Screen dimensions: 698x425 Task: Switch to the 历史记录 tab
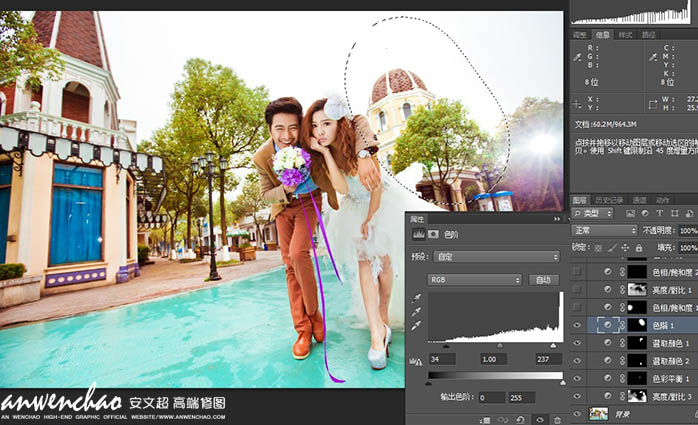pyautogui.click(x=609, y=200)
